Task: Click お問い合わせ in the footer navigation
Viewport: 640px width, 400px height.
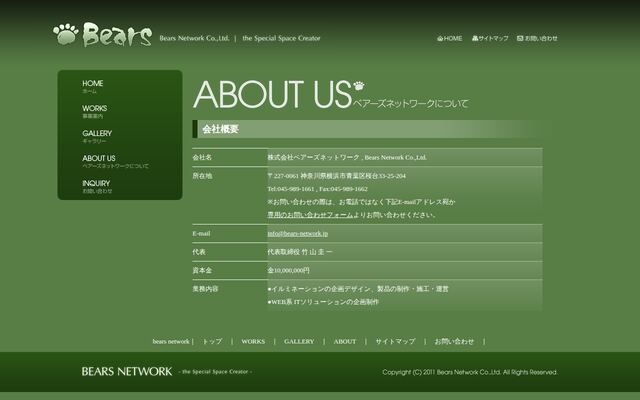Action: pyautogui.click(x=454, y=341)
